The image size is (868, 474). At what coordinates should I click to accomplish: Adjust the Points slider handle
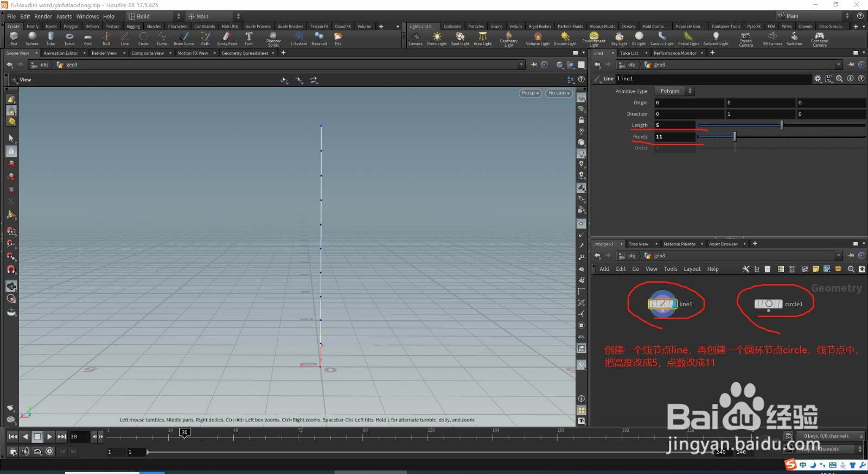(735, 137)
